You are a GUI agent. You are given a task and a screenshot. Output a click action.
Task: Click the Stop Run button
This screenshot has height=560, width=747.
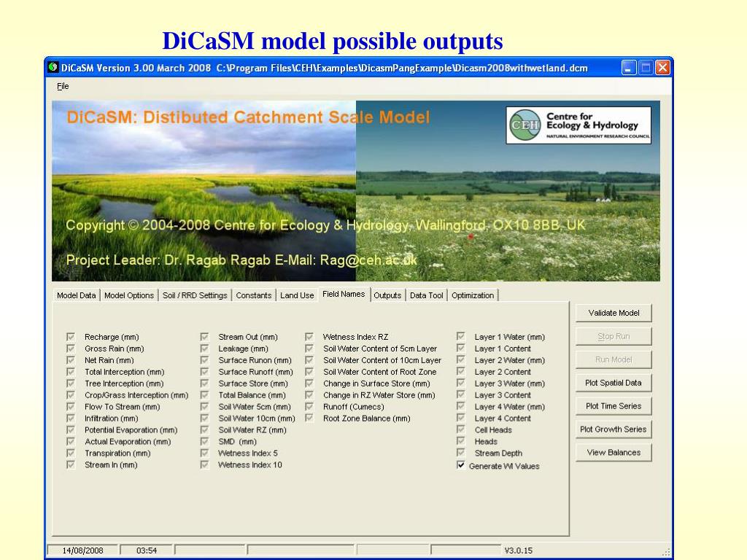point(614,336)
